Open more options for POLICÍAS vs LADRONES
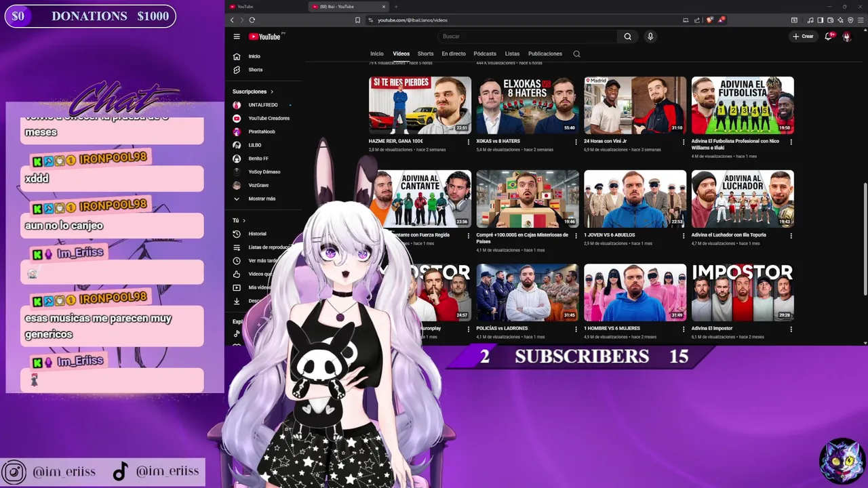This screenshot has height=488, width=868. (x=576, y=329)
